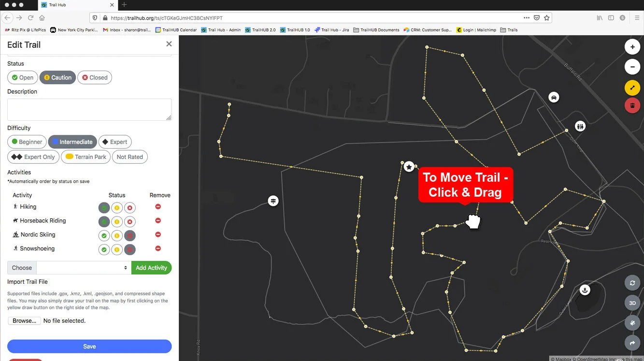Remove the Nordic Skiing activity

pos(158,235)
